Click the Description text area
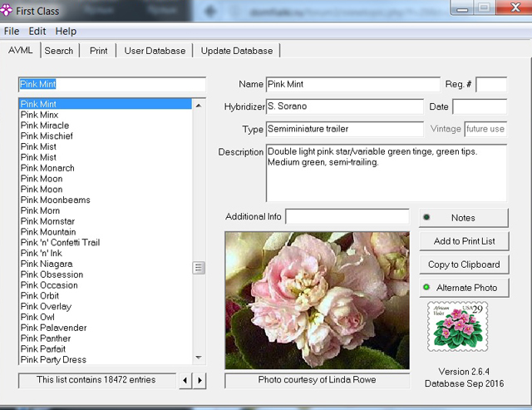 (x=387, y=173)
